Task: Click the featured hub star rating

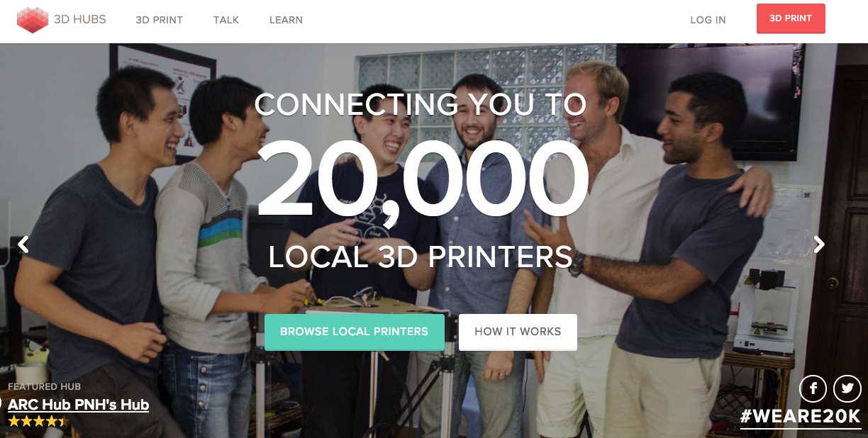Action: (37, 421)
